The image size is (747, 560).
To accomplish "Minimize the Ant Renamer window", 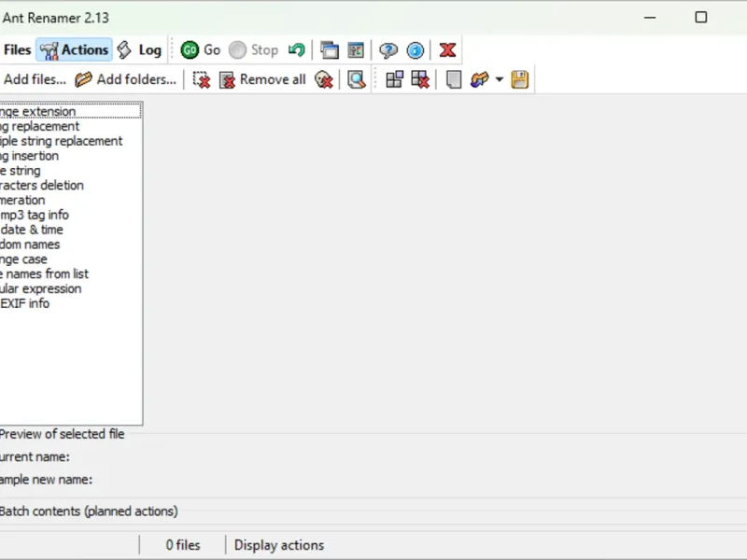I will [x=650, y=18].
